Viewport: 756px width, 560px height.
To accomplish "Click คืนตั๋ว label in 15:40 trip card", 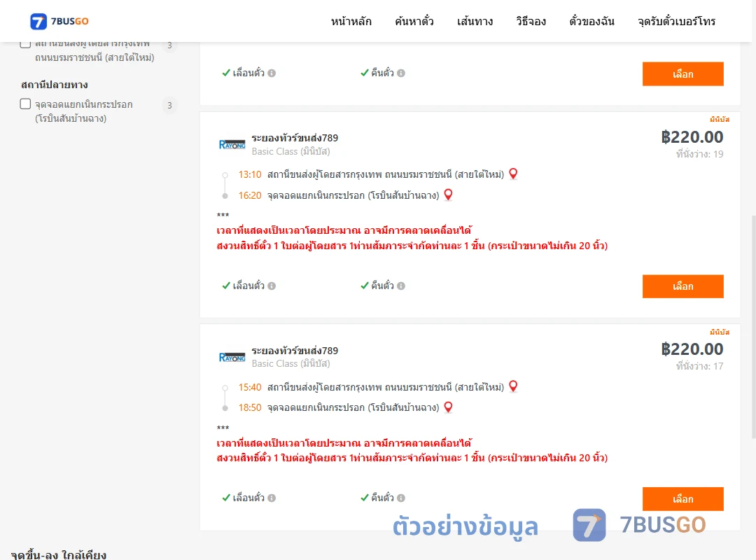I will pos(382,497).
